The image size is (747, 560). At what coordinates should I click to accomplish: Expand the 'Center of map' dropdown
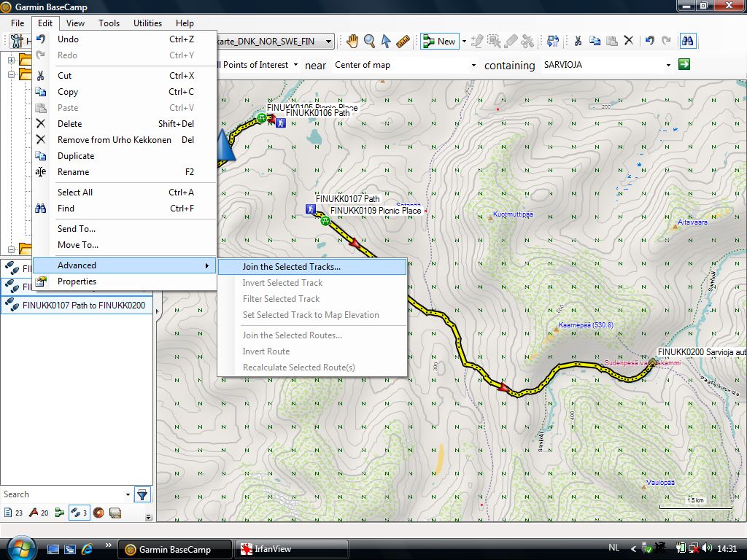point(473,65)
